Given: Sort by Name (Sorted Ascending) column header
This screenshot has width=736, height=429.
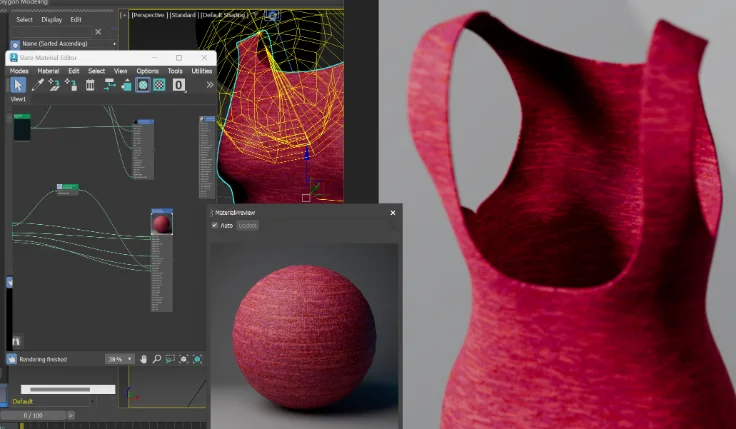Looking at the screenshot, I should (x=69, y=44).
